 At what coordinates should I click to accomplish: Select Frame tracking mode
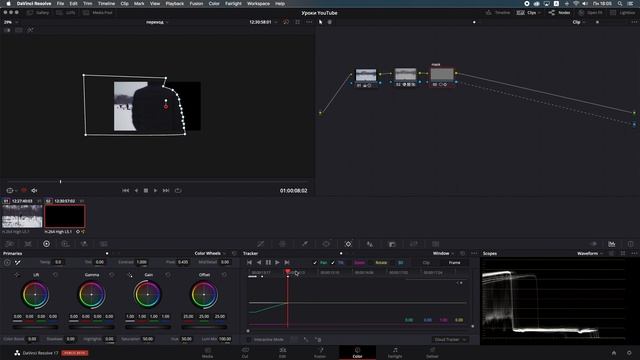(x=454, y=263)
